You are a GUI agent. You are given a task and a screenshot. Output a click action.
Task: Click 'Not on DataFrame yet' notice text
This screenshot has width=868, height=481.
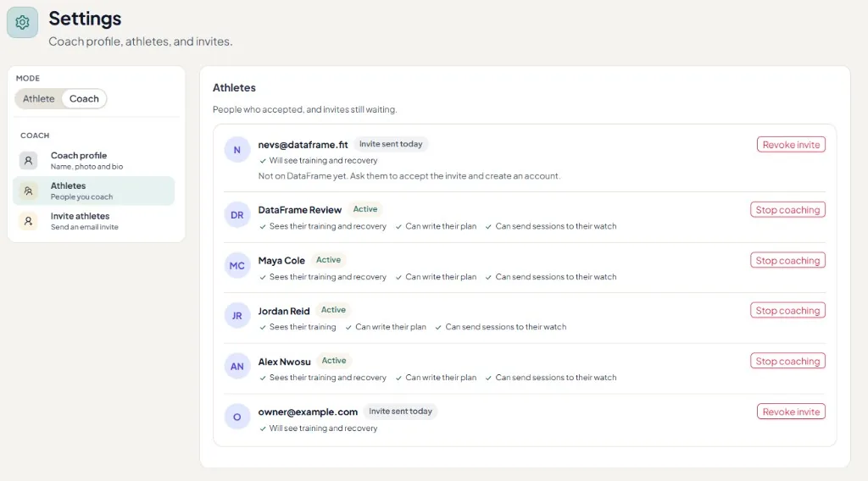point(409,176)
